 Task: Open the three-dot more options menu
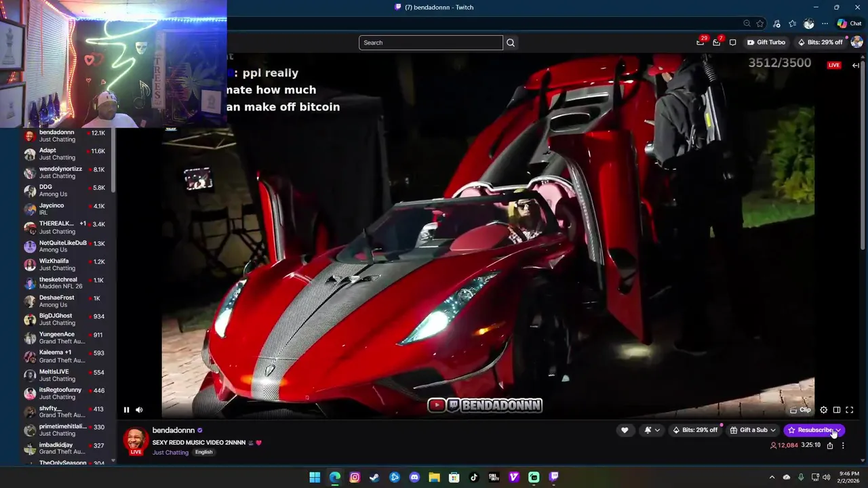[843, 445]
